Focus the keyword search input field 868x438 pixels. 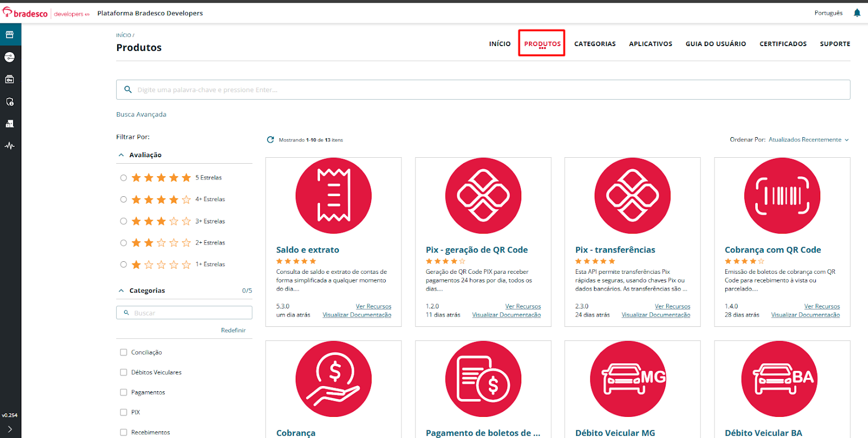483,89
